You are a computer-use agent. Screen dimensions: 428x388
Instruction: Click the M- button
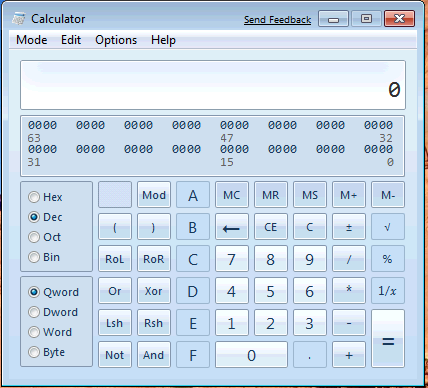[x=388, y=195]
